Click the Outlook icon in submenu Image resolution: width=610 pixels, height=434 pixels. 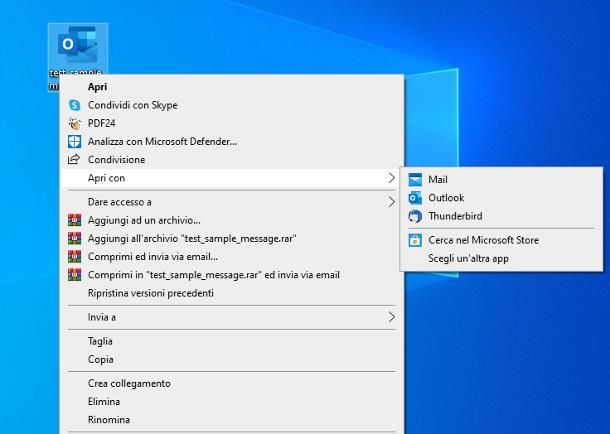415,198
